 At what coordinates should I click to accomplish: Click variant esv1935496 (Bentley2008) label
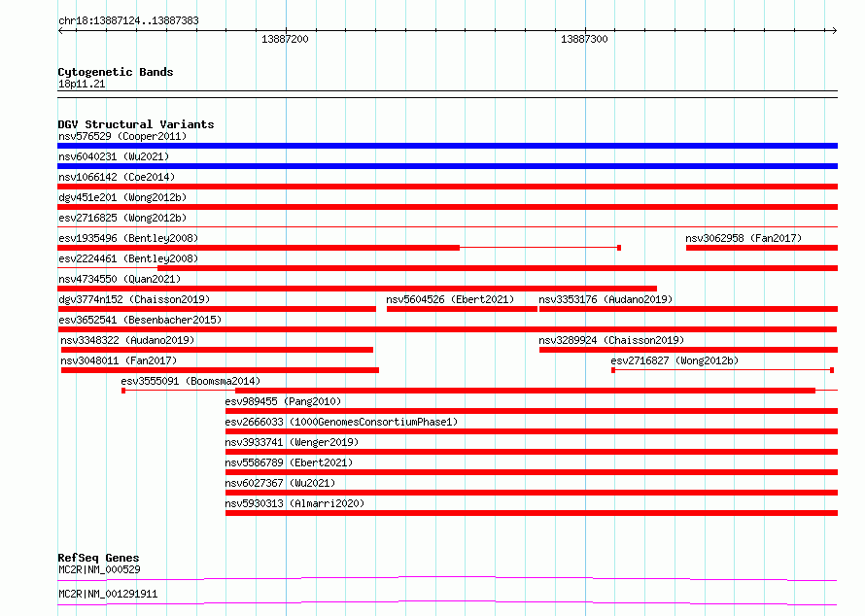[x=128, y=238]
